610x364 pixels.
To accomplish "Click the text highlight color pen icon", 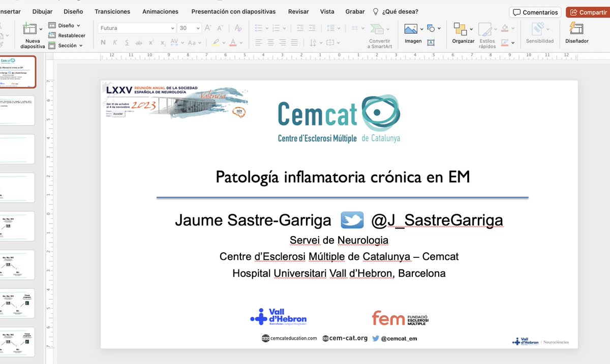I will (x=216, y=43).
